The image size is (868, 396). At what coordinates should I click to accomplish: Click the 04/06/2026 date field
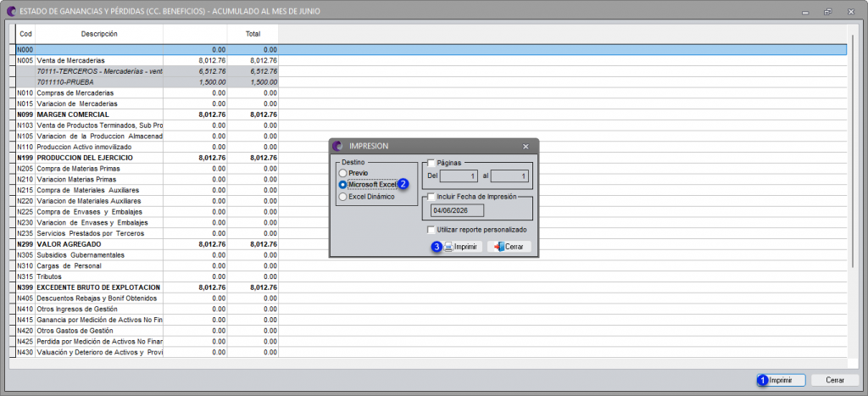pyautogui.click(x=457, y=210)
